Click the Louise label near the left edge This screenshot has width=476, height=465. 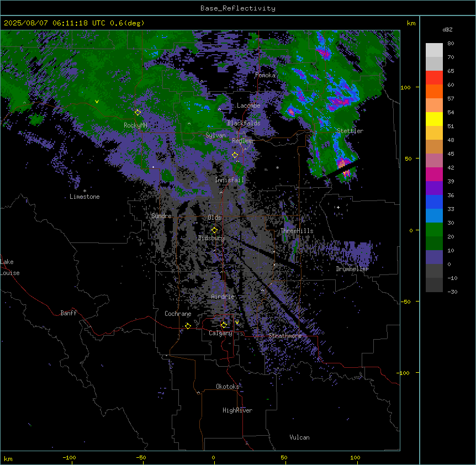pos(10,273)
